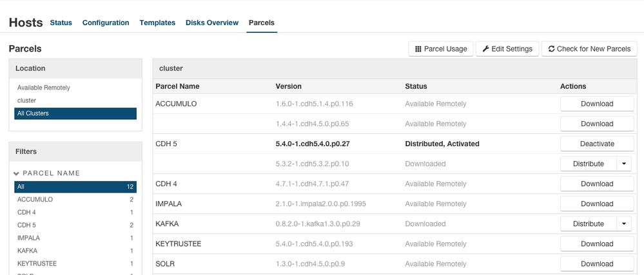Click the KEYTRUSTEE parcel name in table
This screenshot has width=644, height=275.
tap(179, 244)
